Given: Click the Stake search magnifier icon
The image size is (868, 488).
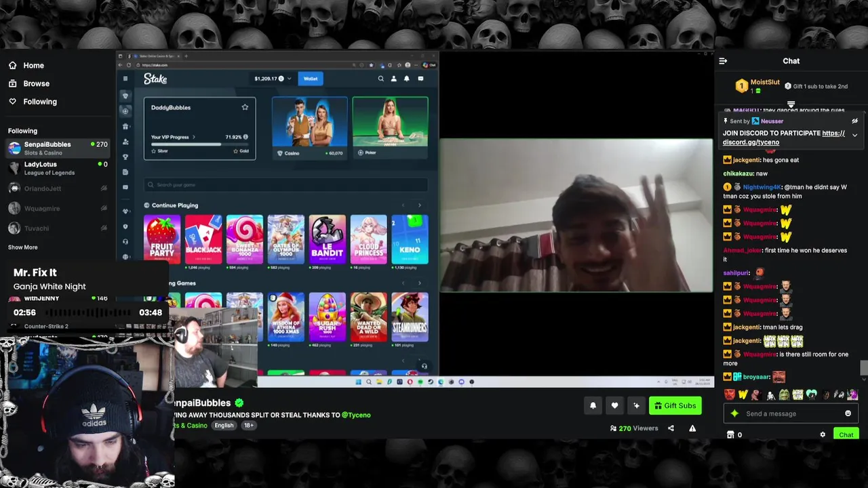Looking at the screenshot, I should (x=380, y=79).
